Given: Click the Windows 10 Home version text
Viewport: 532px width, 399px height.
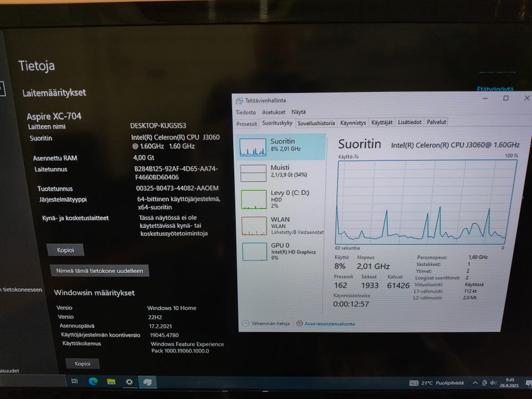Looking at the screenshot, I should click(x=172, y=308).
